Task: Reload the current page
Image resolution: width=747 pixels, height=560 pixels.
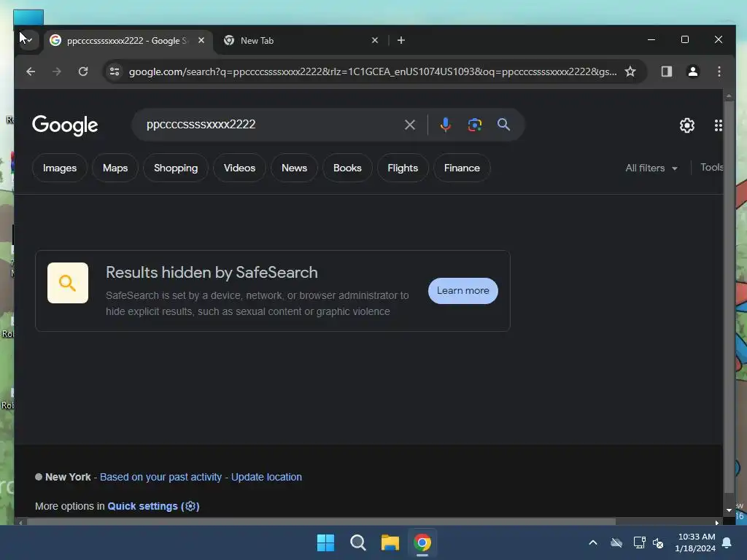Action: [x=83, y=71]
